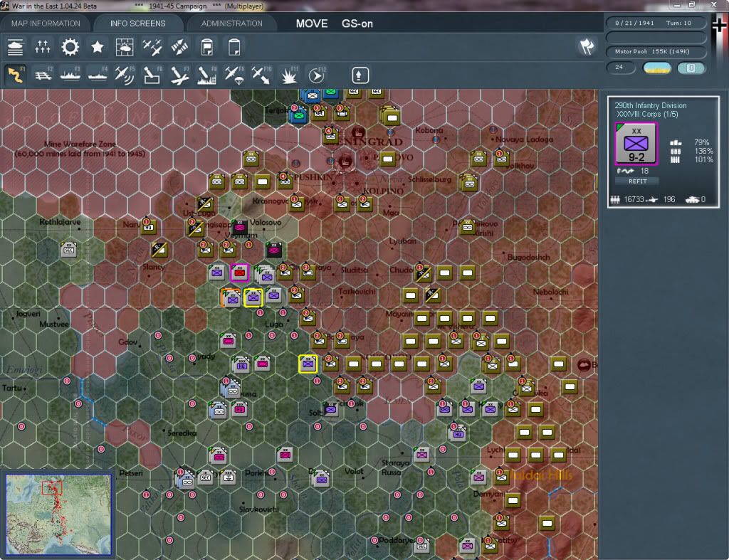Open the air doctrine planes icon
The height and width of the screenshot is (560, 729).
[152, 47]
